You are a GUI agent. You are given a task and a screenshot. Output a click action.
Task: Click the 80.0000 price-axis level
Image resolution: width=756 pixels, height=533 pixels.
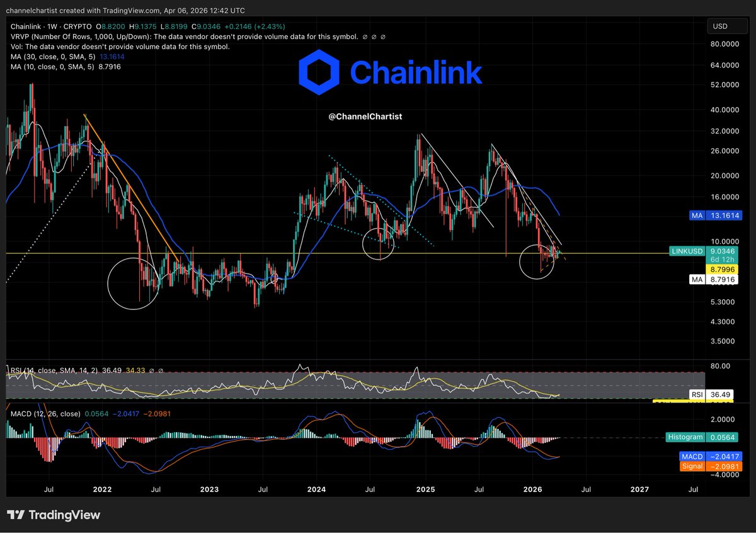pyautogui.click(x=724, y=45)
